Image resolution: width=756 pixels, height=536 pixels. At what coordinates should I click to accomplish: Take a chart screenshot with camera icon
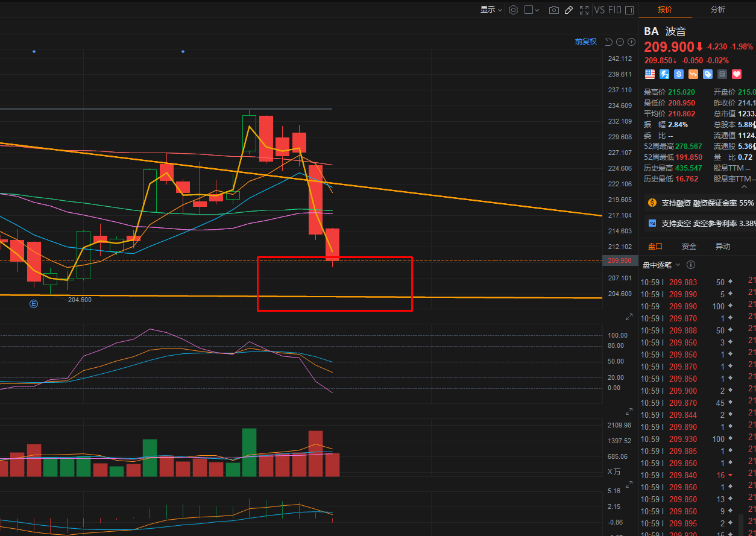[553, 10]
